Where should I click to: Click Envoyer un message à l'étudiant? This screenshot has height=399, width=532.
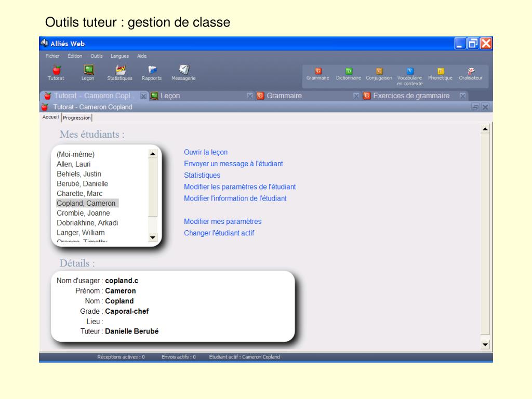click(233, 164)
